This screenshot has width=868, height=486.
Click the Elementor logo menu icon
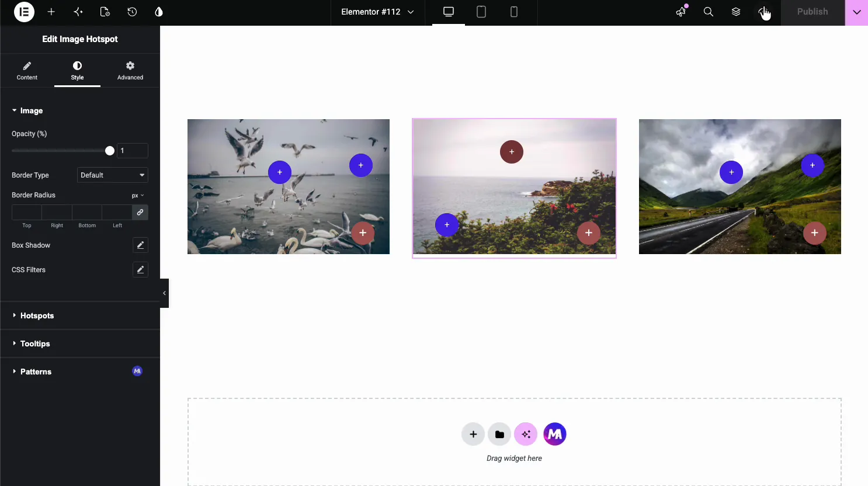24,12
